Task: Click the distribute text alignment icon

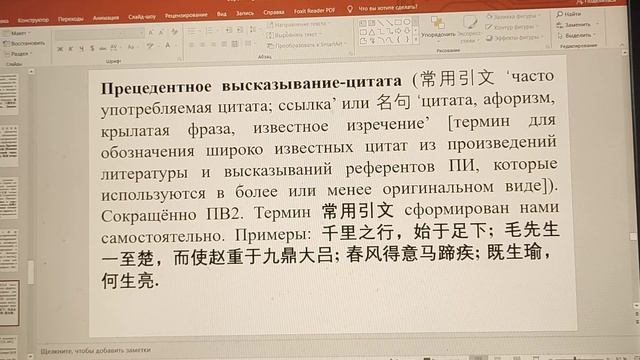Action: tap(235, 44)
